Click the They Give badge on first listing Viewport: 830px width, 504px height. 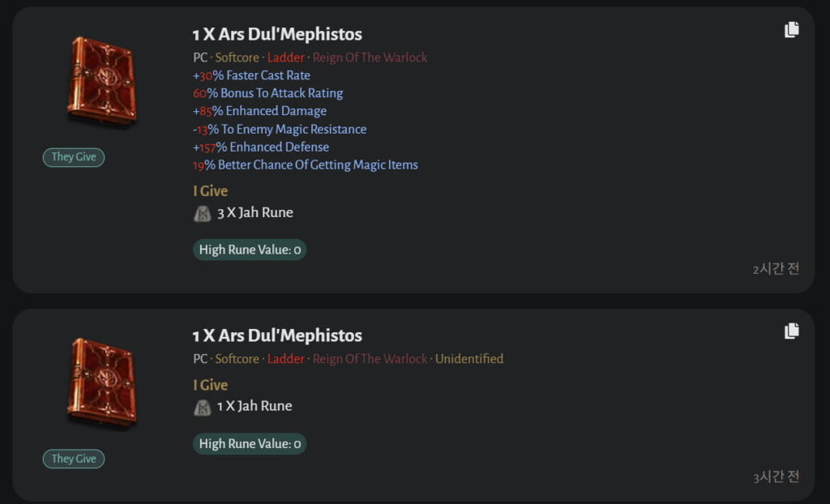(74, 157)
